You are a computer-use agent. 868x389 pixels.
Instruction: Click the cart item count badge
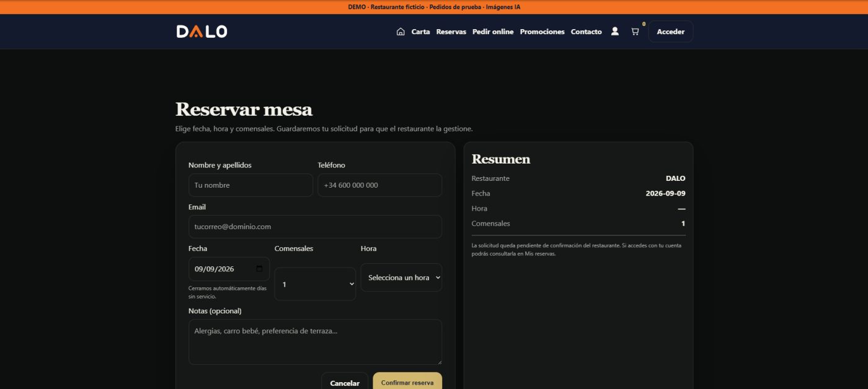(x=644, y=24)
